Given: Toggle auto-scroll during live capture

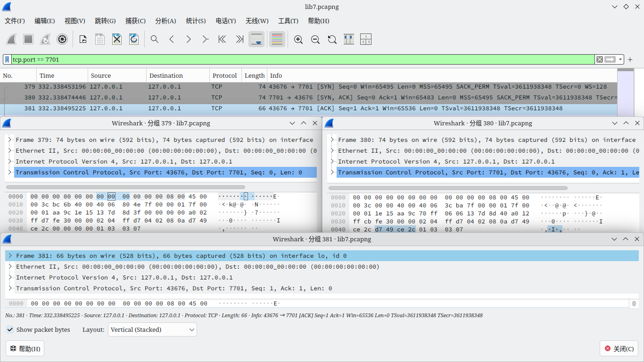Looking at the screenshot, I should point(256,39).
